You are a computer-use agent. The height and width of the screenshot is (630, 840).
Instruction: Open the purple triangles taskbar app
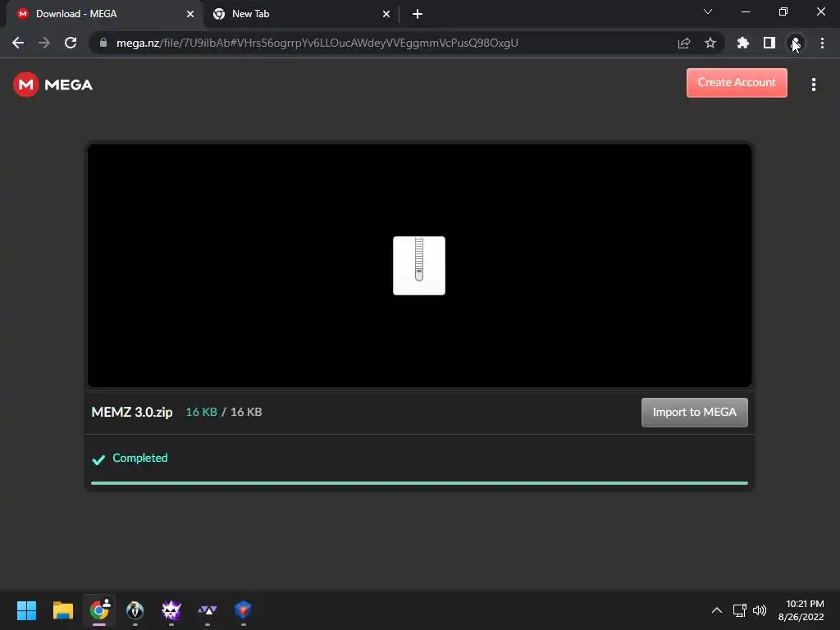(x=208, y=610)
